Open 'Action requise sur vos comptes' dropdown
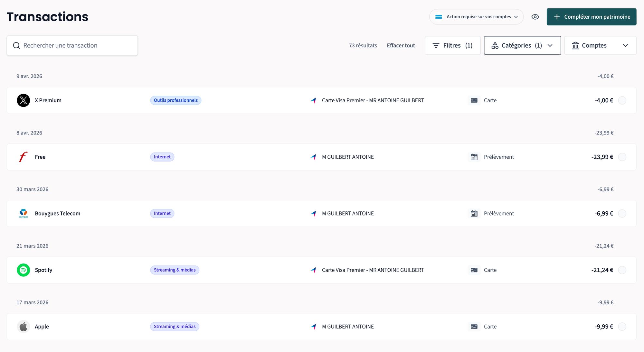Image resolution: width=644 pixels, height=352 pixels. pos(476,17)
